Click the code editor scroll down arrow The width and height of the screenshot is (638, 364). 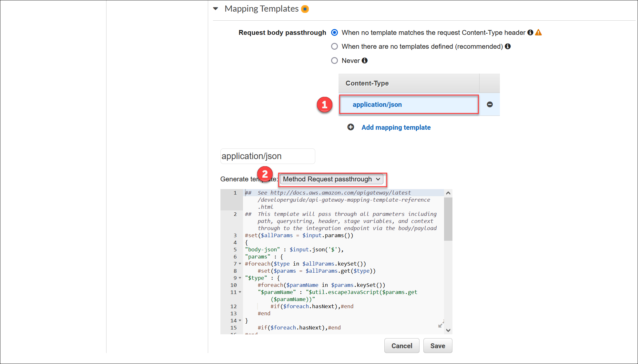pos(448,330)
